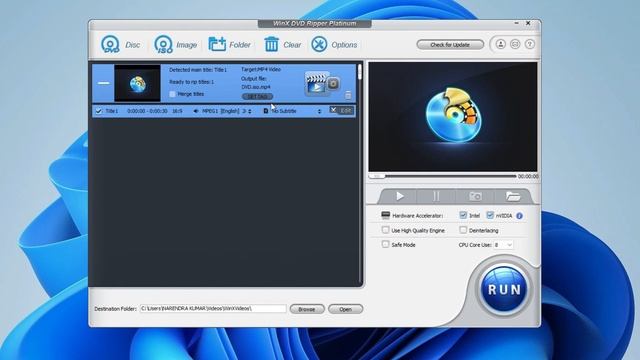Viewport: 640px width, 360px height.
Task: Click the mail envelope icon
Action: [515, 44]
